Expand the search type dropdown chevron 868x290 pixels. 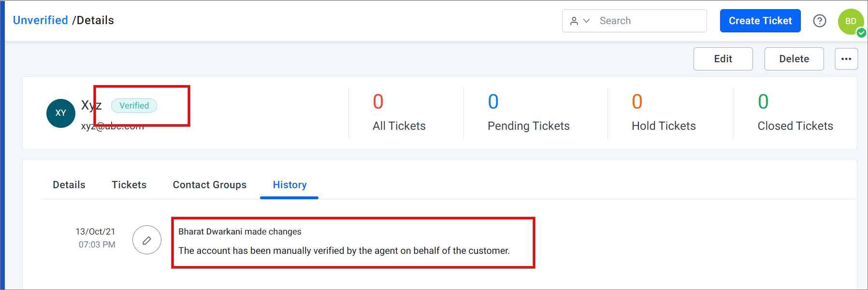(587, 21)
